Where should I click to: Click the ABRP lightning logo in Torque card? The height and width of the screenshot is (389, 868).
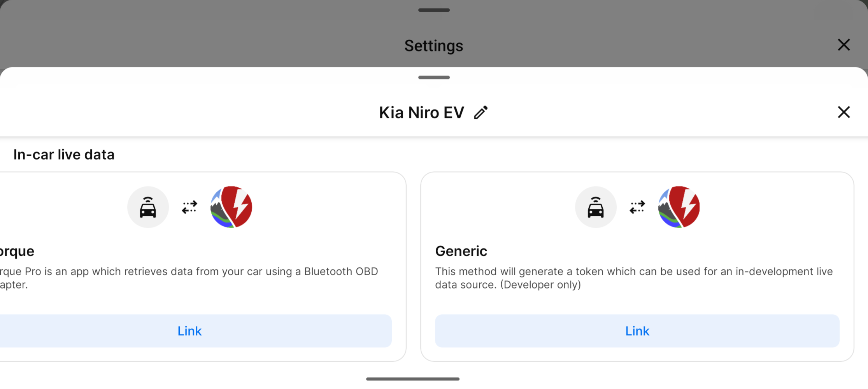coord(231,207)
